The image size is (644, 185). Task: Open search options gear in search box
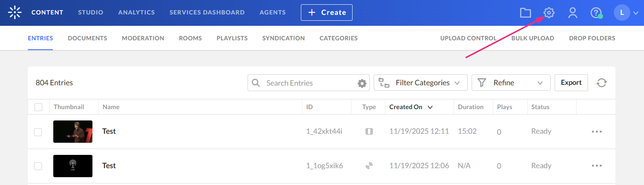[x=362, y=83]
